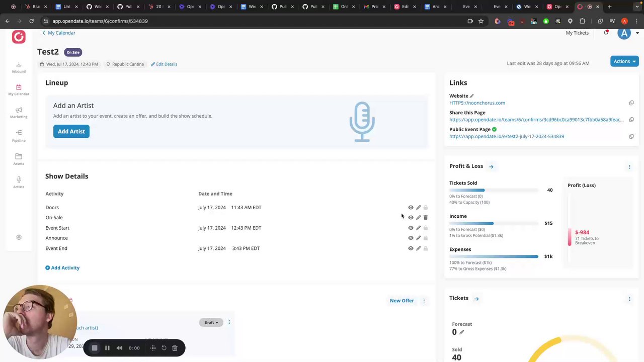Open draft offer kebab menu
The image size is (644, 362).
[229, 322]
